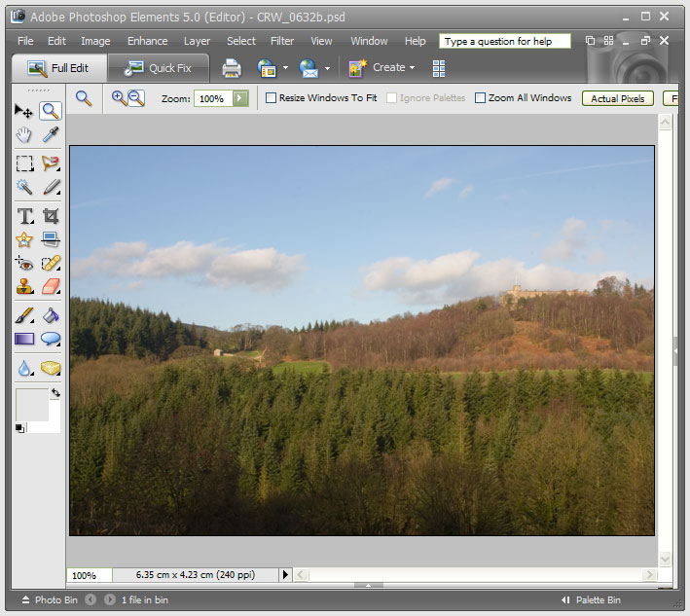Go to previous file in Photo Bin
Viewport: 690px width, 616px height.
point(91,599)
